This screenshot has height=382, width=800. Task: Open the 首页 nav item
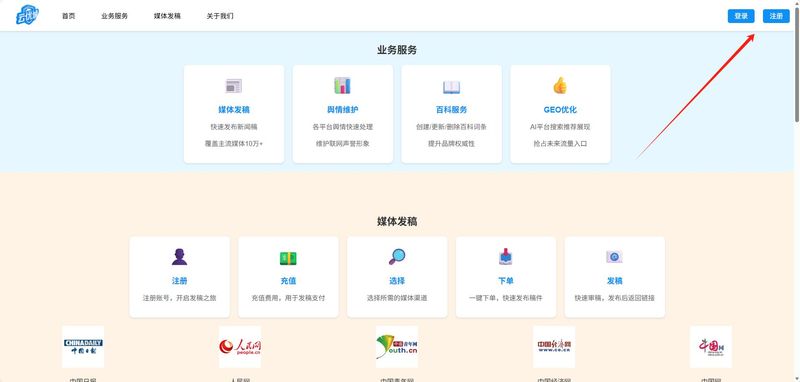(x=68, y=16)
